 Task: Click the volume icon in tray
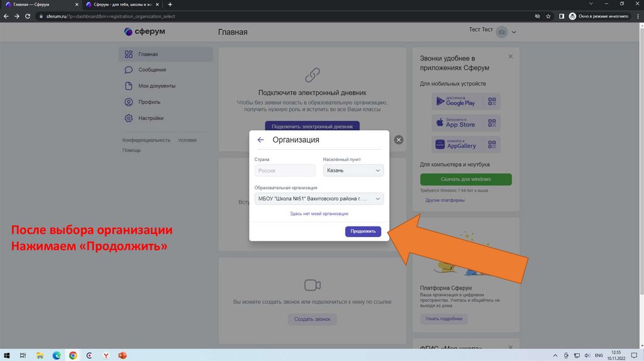(x=587, y=355)
